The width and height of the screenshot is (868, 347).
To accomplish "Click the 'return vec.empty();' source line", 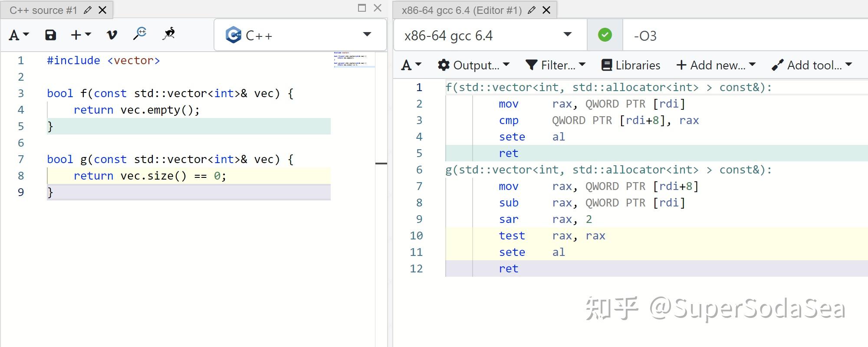I will (x=137, y=110).
